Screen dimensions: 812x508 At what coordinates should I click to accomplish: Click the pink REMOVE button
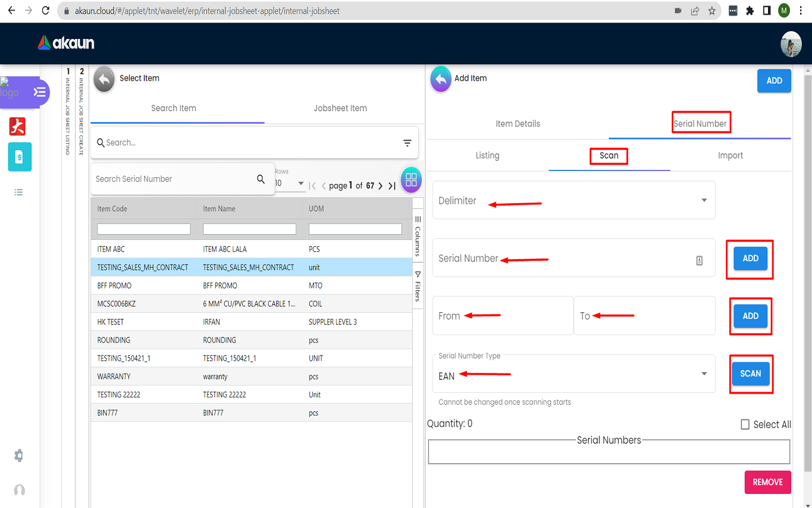pos(767,482)
